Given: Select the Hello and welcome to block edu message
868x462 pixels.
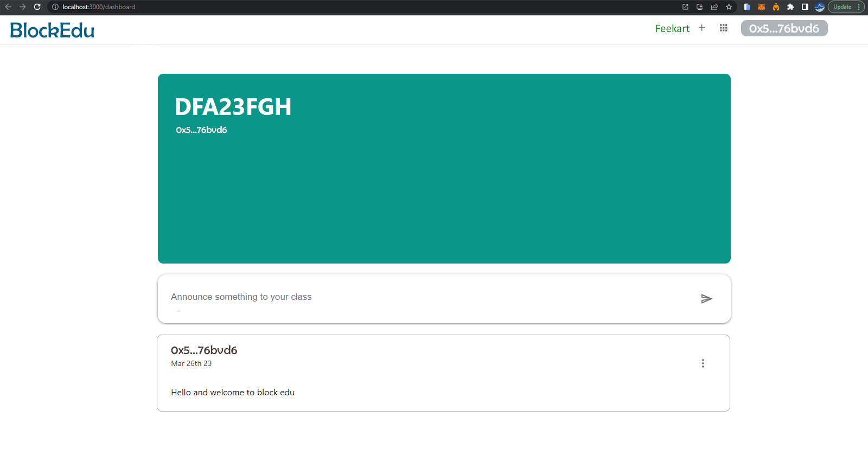Looking at the screenshot, I should point(233,393).
